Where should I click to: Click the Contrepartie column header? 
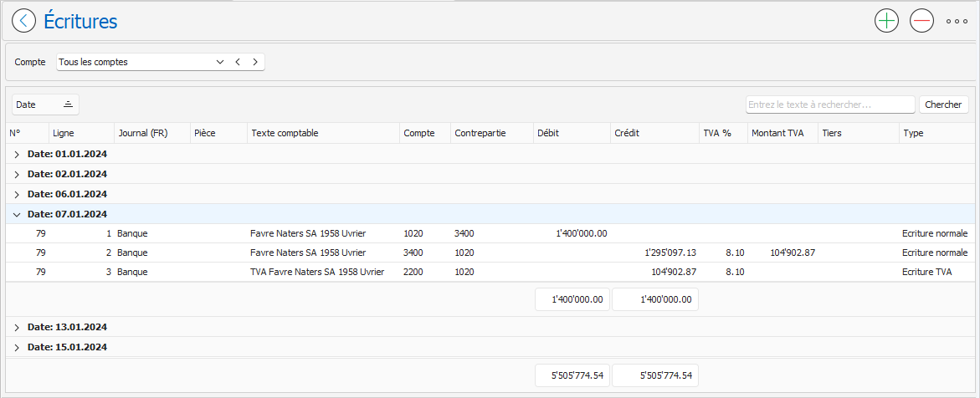coord(491,133)
